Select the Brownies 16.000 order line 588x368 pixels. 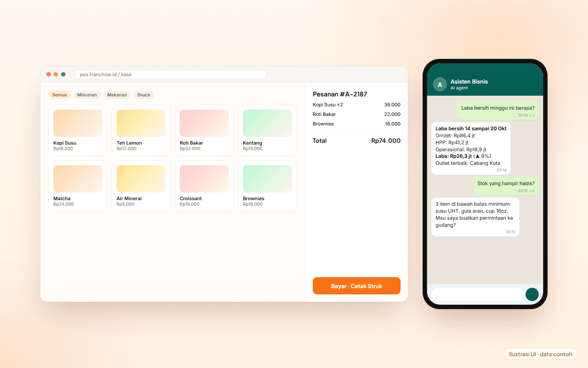pos(356,124)
